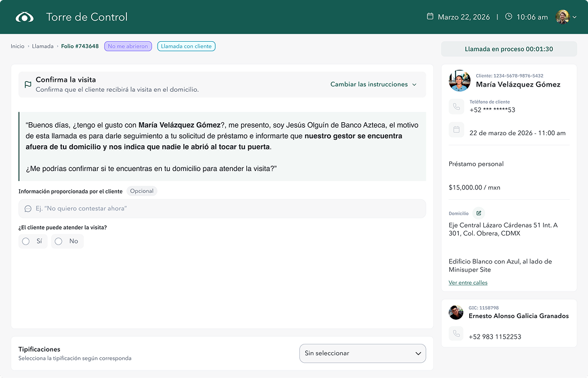Select Folio #743648 in the breadcrumb
This screenshot has width=588, height=378.
click(80, 46)
